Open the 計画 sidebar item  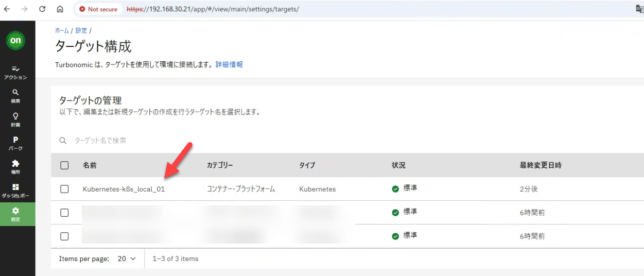click(15, 119)
